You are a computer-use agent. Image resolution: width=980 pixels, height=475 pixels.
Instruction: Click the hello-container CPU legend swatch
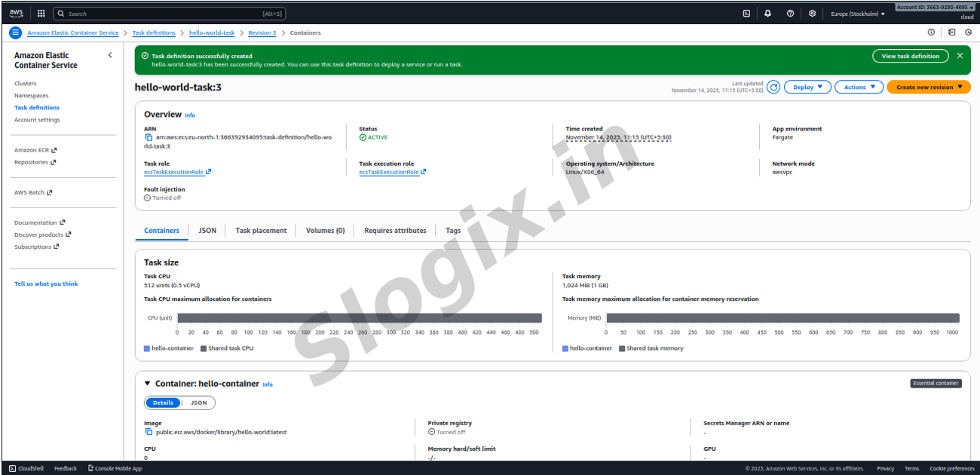point(147,348)
